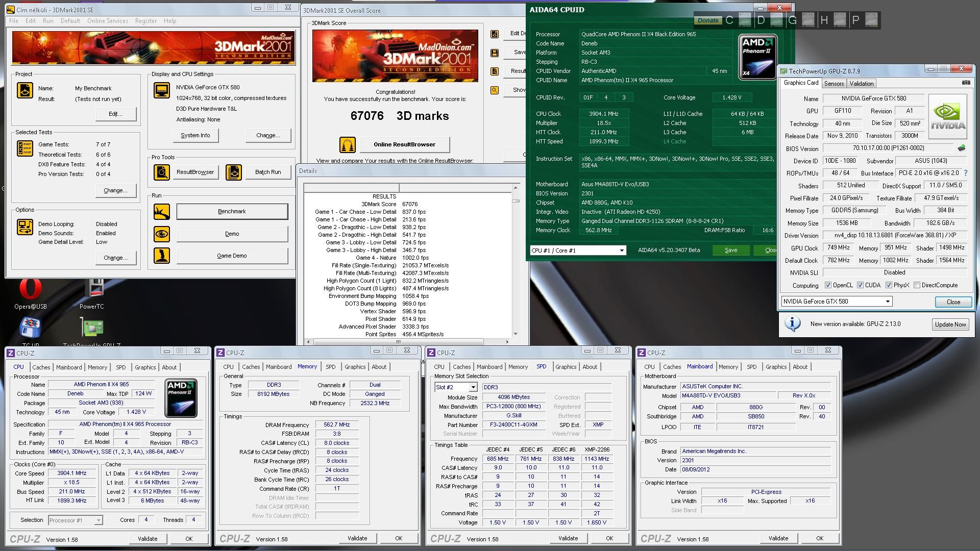Click the scroll down arrow in Details list
This screenshot has height=551, width=980.
point(516,334)
